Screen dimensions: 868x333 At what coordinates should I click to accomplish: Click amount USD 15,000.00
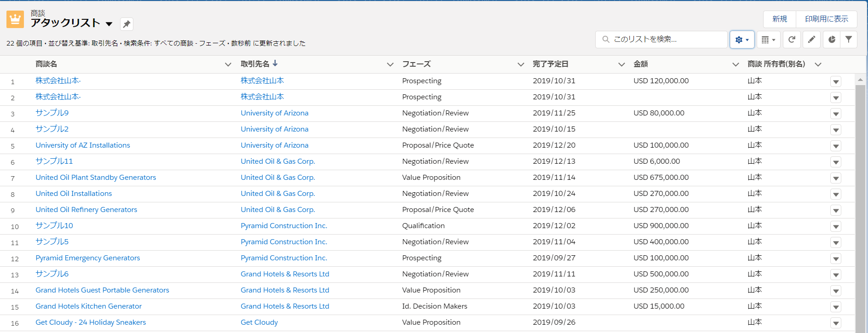coord(659,306)
